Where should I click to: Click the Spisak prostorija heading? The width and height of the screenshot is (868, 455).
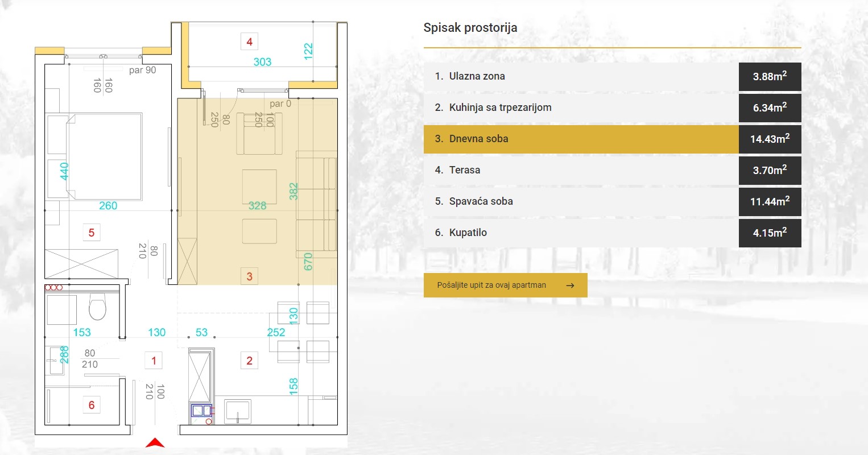(x=470, y=27)
